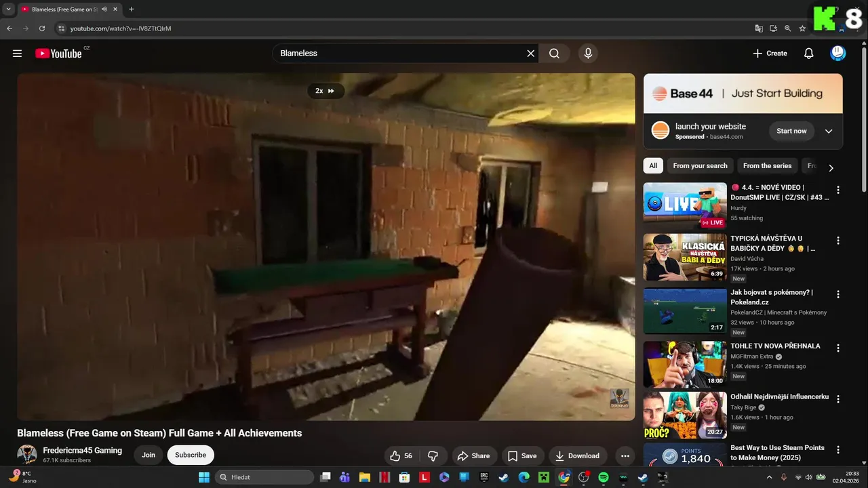Mute the tab via speaker icon

[104, 9]
